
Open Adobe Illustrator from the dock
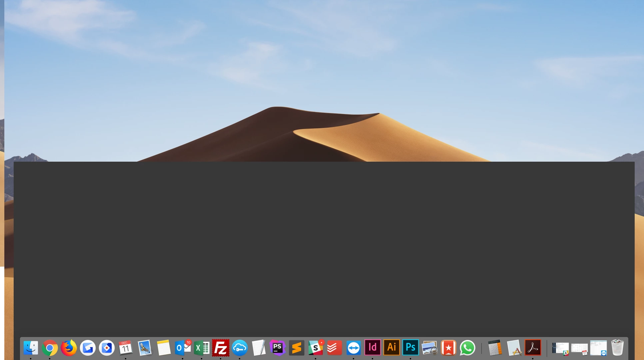(x=391, y=347)
